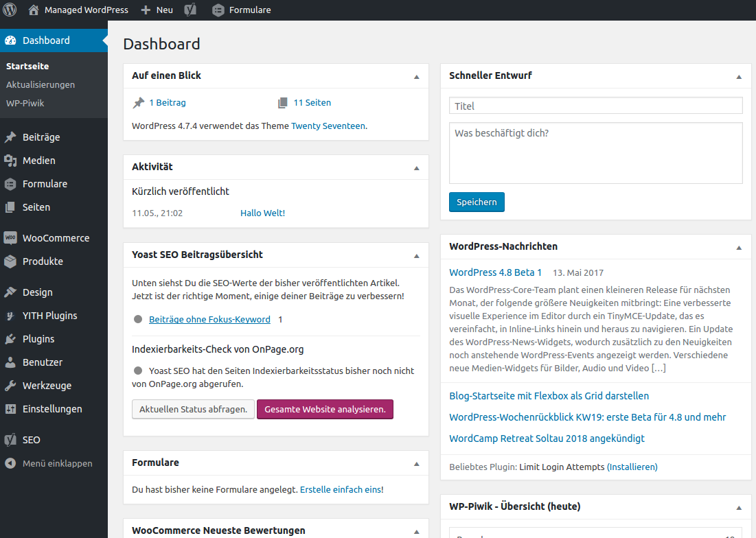This screenshot has height=538, width=756.
Task: Open the Yoast icon in admin bar
Action: 190,10
